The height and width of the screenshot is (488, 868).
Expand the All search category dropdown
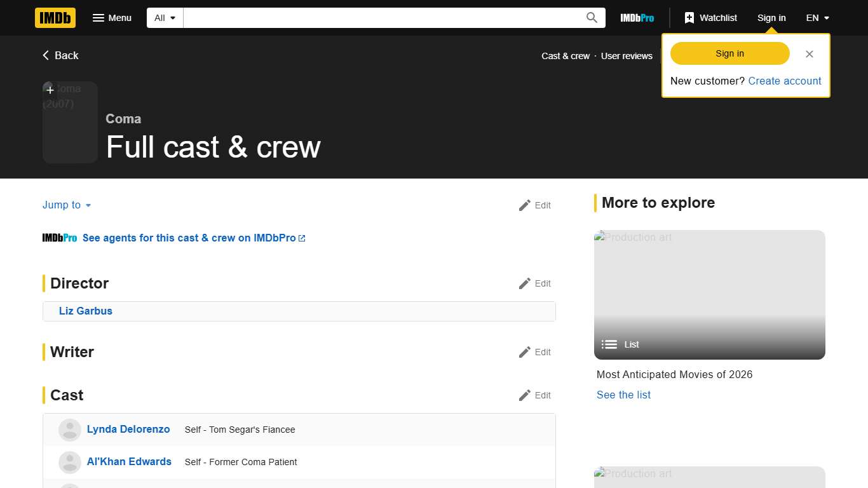pos(165,18)
